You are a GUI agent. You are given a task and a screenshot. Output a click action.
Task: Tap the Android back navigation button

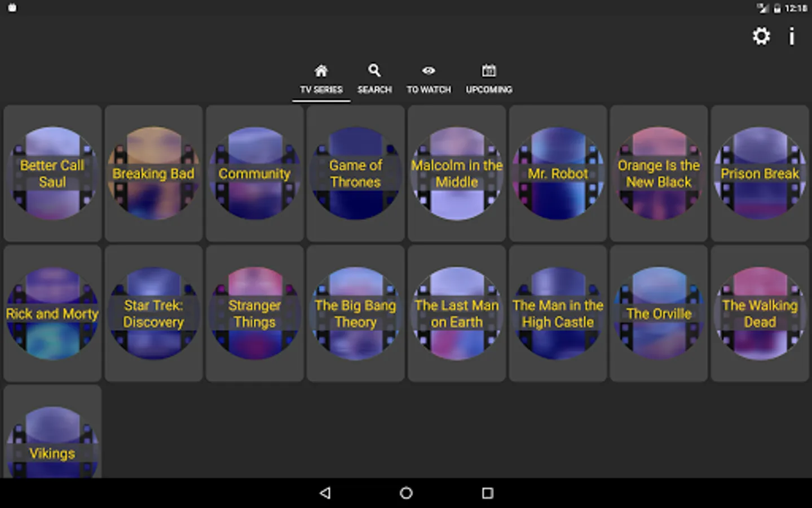(325, 493)
